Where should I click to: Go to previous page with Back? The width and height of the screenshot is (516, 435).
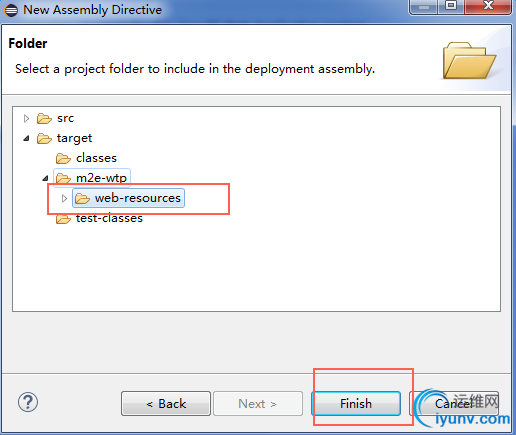point(166,404)
